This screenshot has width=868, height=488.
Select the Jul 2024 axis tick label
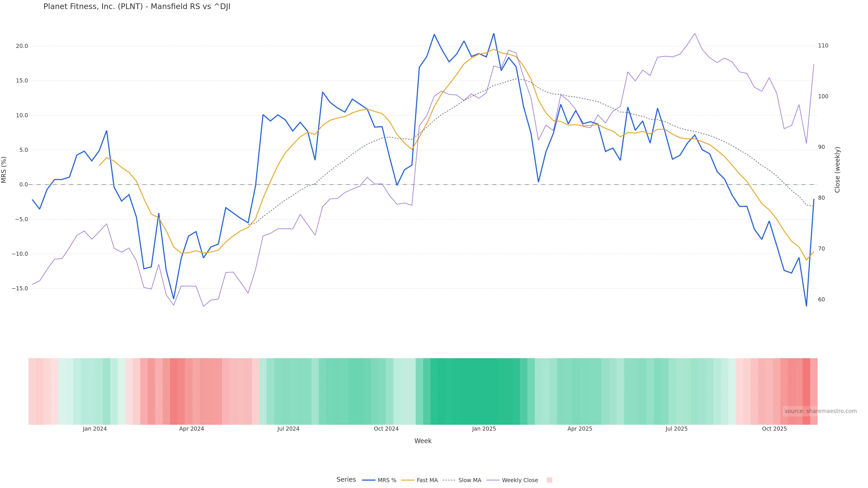pyautogui.click(x=288, y=429)
